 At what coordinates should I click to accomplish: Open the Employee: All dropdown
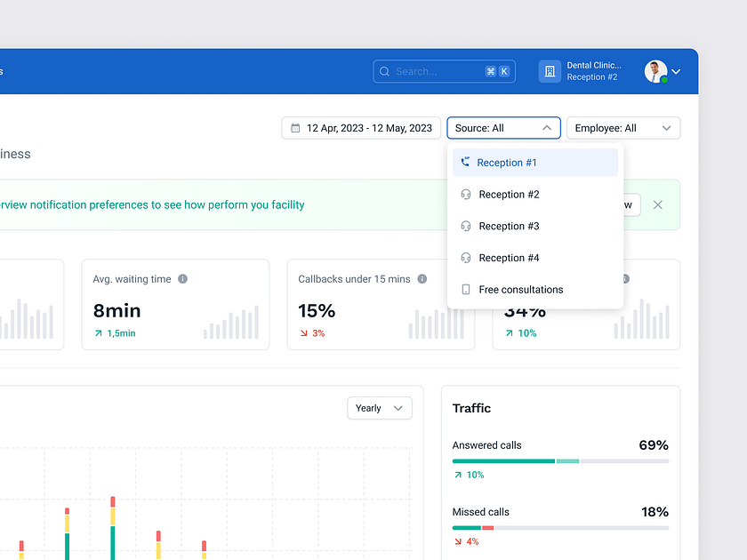[x=623, y=128]
